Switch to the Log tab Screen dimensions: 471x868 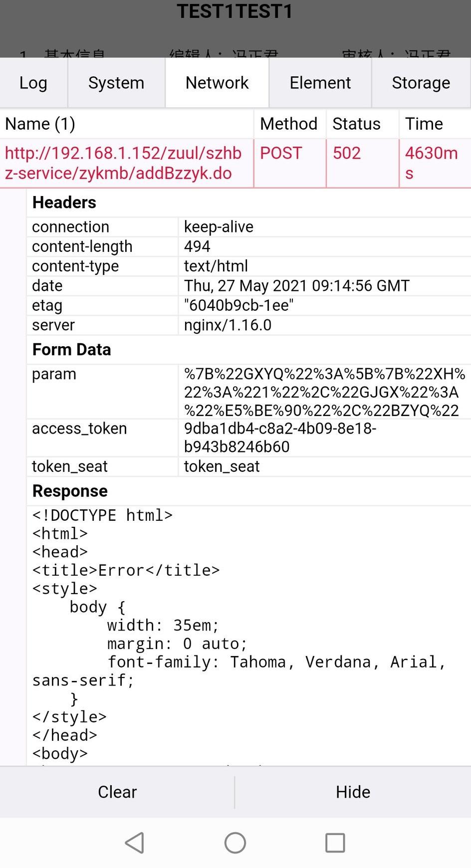(x=33, y=83)
